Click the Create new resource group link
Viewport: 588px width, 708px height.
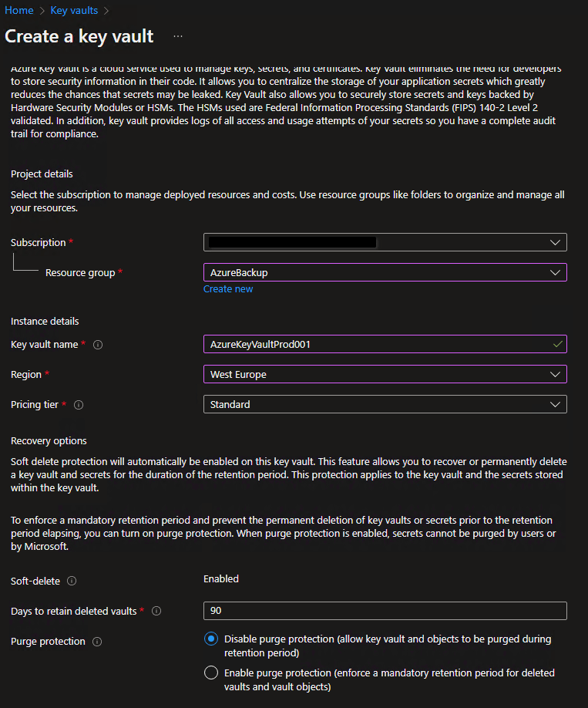[x=228, y=289]
